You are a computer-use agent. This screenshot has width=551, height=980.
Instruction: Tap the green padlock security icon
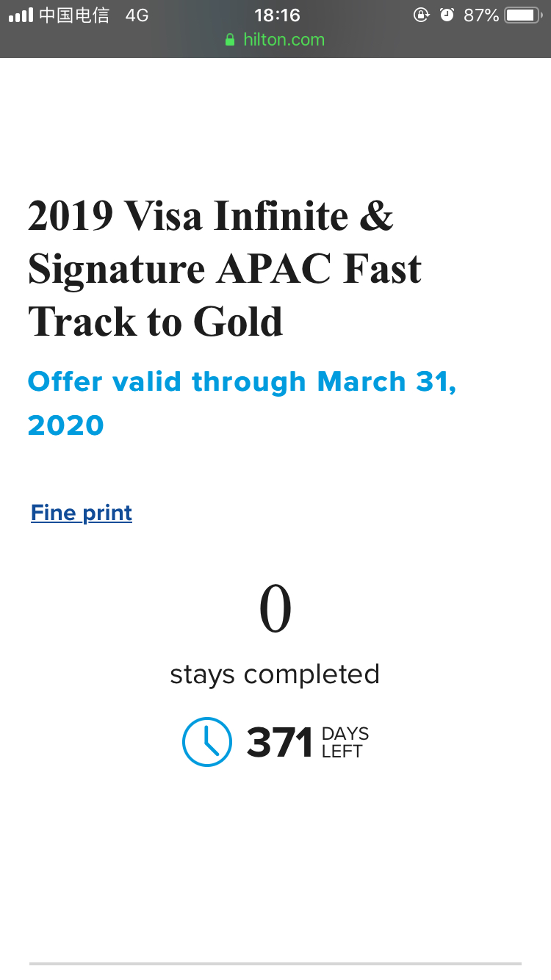pyautogui.click(x=231, y=40)
